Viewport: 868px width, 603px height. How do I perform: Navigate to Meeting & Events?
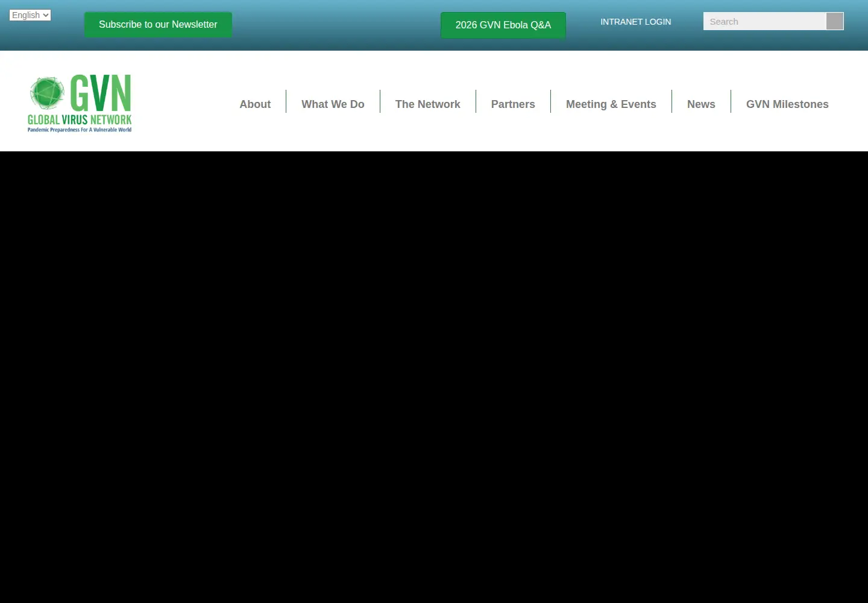611,104
